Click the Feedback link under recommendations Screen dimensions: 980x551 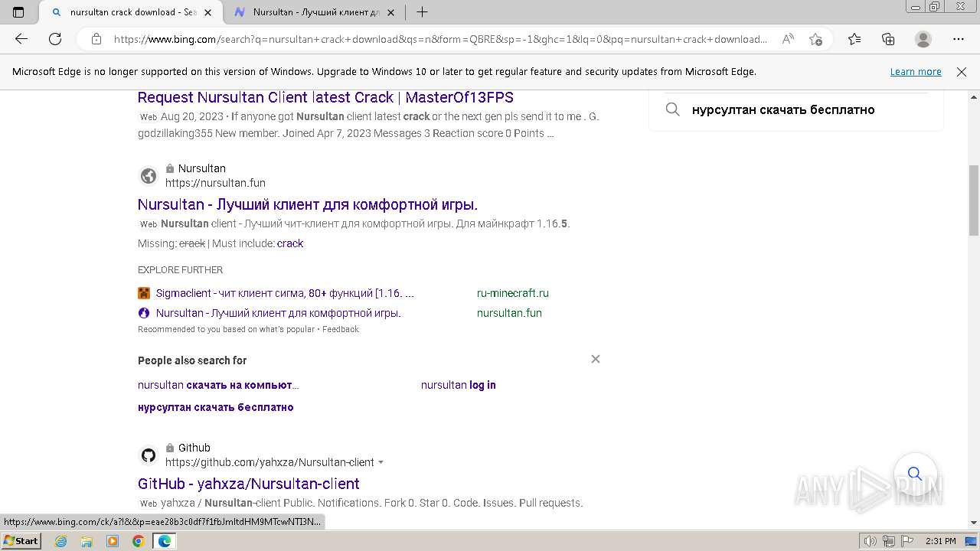[x=341, y=329]
